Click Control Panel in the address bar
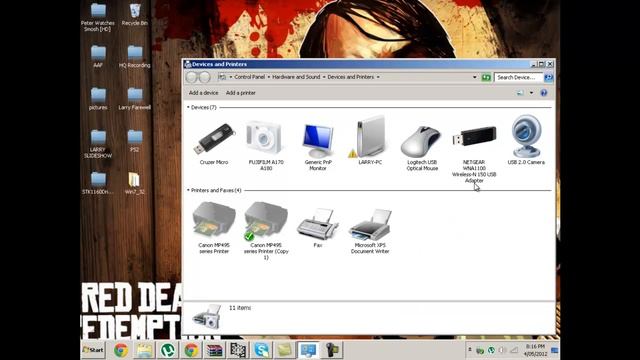Image resolution: width=640 pixels, height=360 pixels. coord(249,77)
